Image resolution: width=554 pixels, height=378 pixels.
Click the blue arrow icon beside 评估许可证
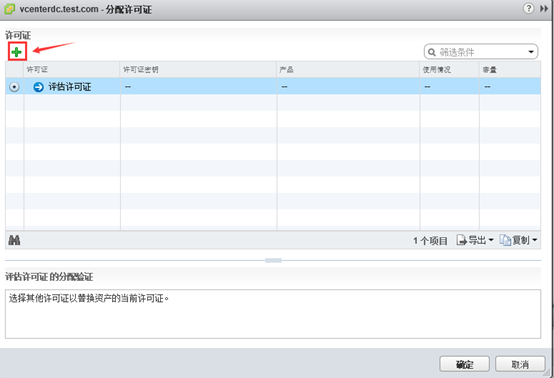coord(39,87)
